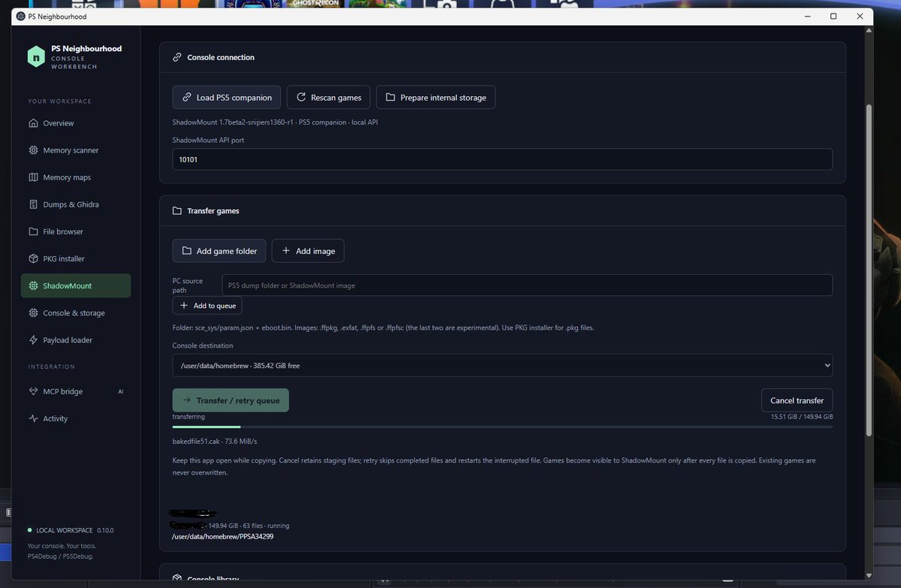This screenshot has width=901, height=588.
Task: Open the Overview page
Action: point(76,123)
